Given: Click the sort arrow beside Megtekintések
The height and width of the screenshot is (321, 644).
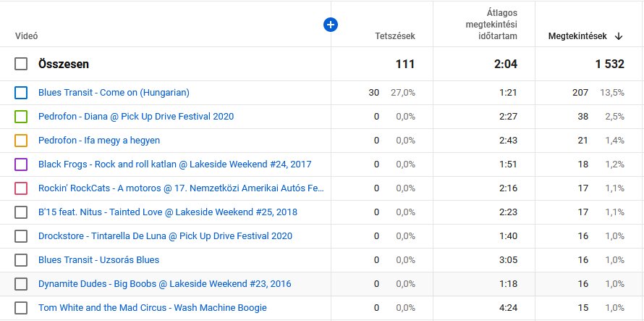Looking at the screenshot, I should pyautogui.click(x=619, y=36).
